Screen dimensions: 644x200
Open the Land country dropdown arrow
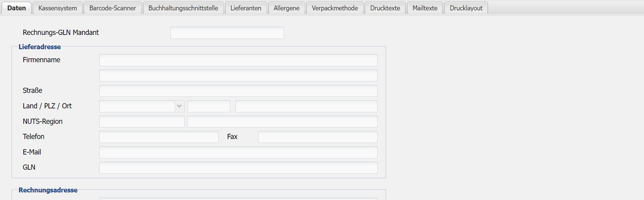[x=179, y=106]
